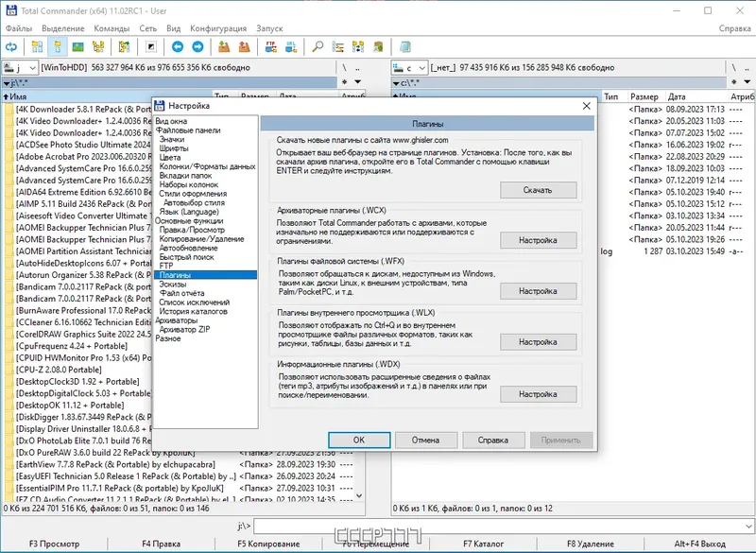Select Цвета in settings tree

[x=170, y=157]
